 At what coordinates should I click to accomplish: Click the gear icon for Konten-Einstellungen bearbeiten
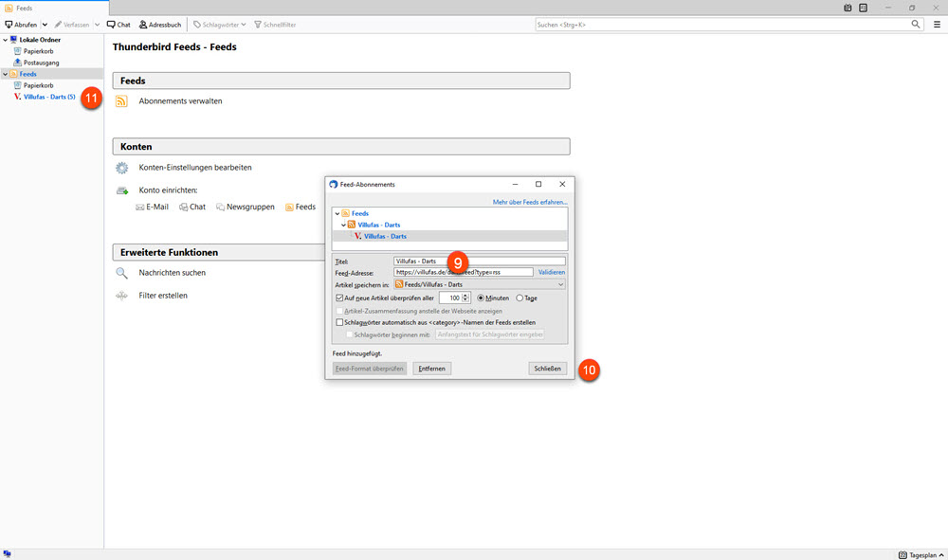[121, 168]
